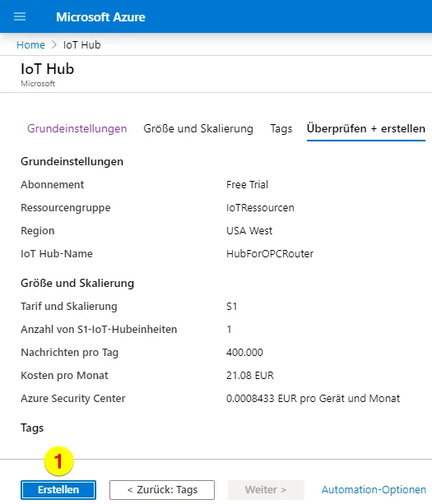Image resolution: width=432 pixels, height=504 pixels.
Task: Click the USA West region value
Action: 249,231
